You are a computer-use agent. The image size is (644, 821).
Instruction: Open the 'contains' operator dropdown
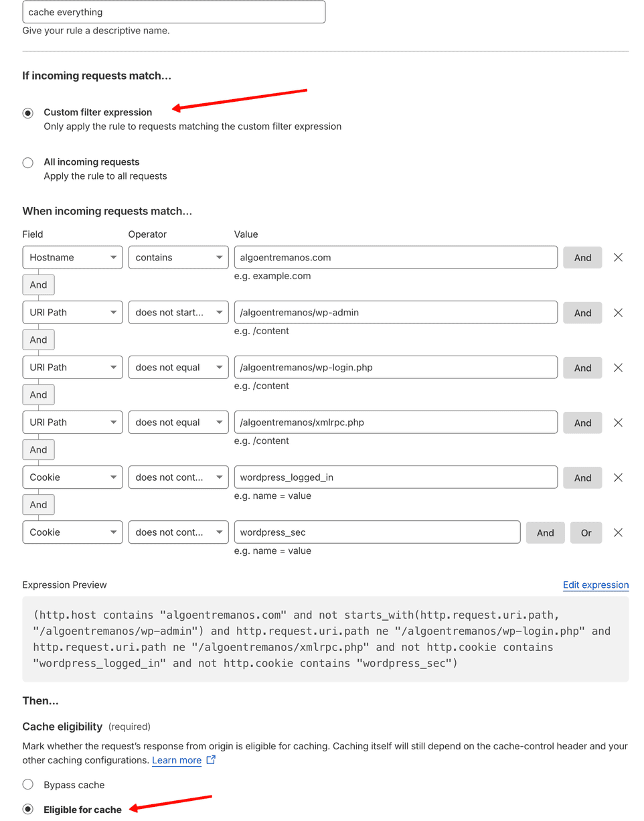(178, 258)
